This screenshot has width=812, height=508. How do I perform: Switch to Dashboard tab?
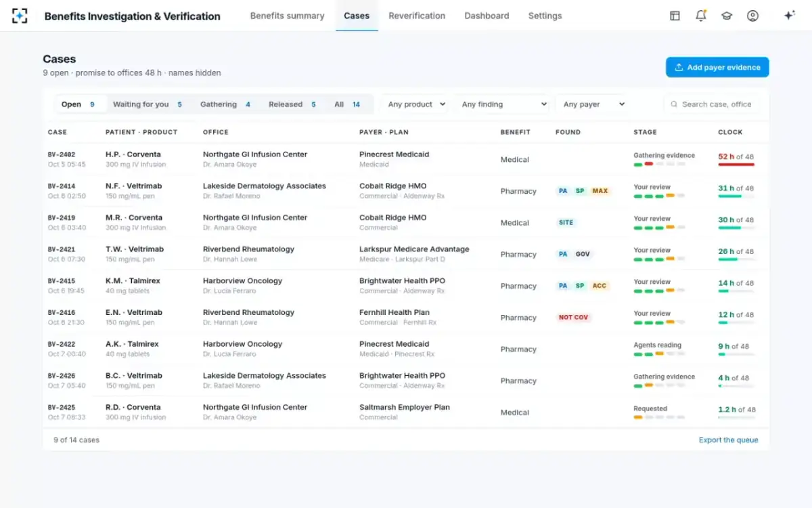(x=487, y=16)
